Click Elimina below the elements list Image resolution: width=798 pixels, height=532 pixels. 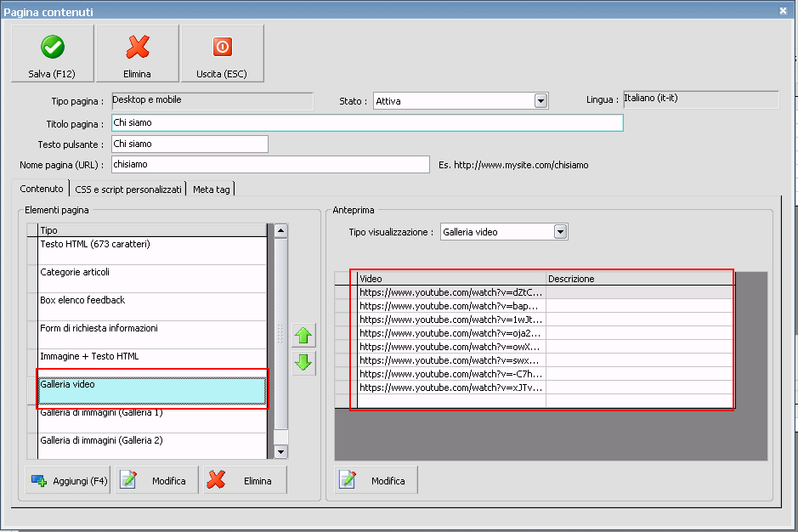point(246,480)
